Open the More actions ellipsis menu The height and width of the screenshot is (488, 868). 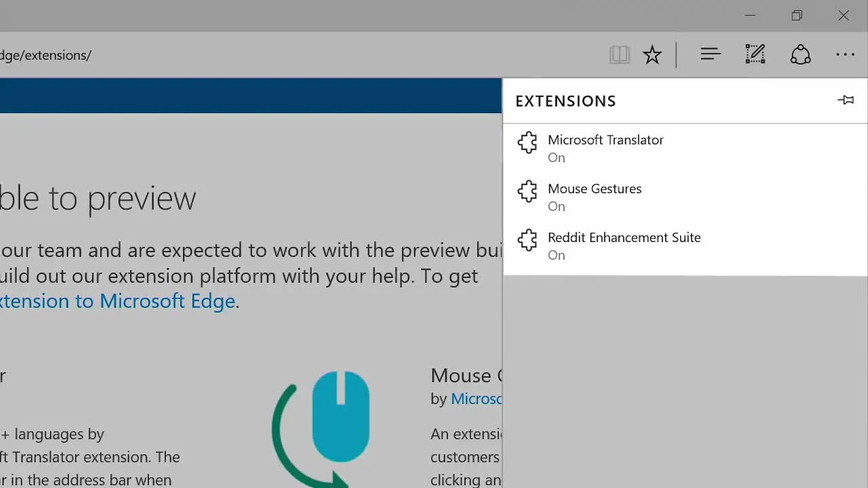(x=845, y=55)
